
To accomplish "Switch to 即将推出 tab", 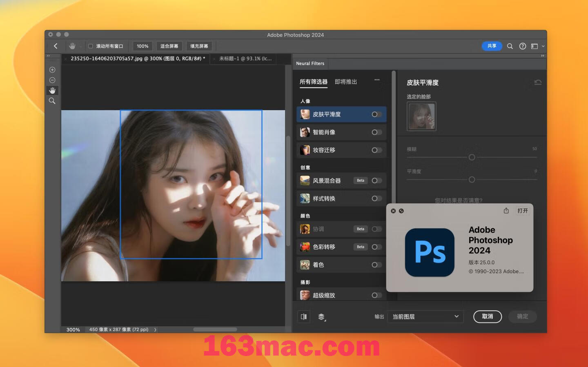I will coord(346,82).
